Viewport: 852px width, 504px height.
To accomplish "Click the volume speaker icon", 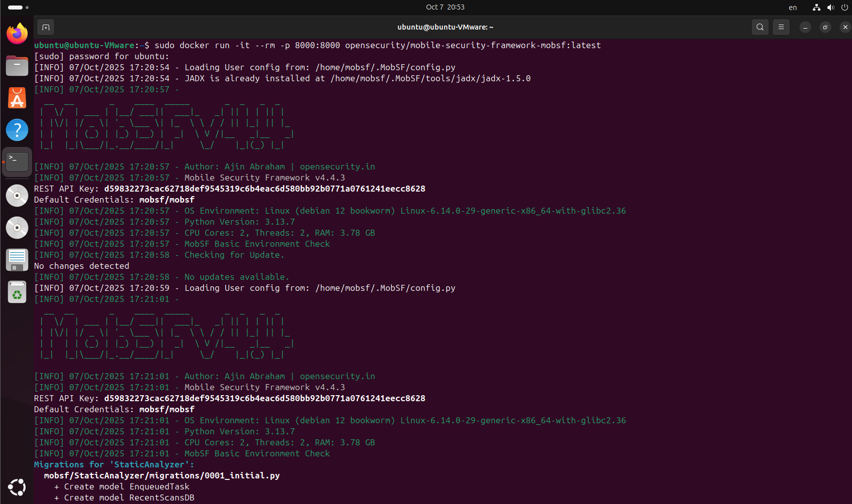I will [830, 8].
